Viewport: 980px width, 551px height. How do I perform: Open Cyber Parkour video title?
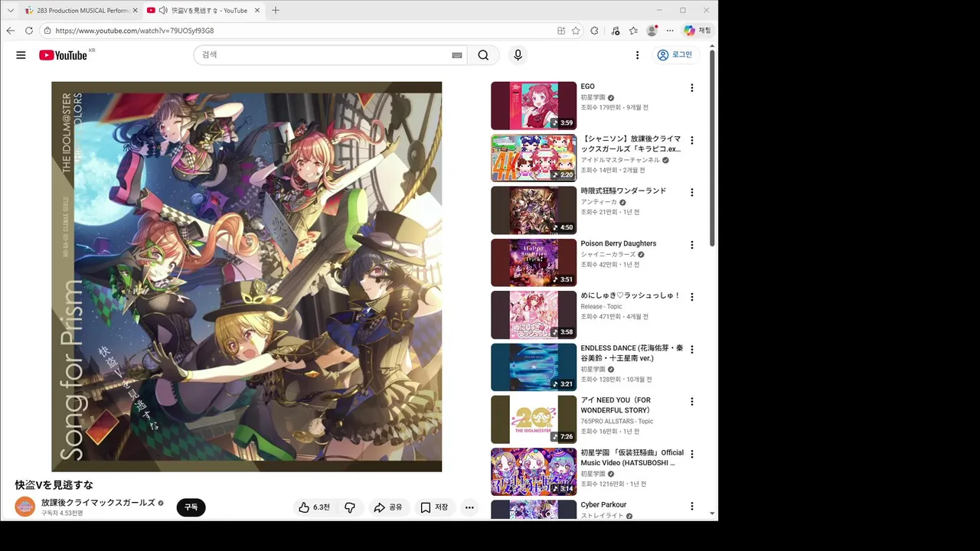(603, 504)
